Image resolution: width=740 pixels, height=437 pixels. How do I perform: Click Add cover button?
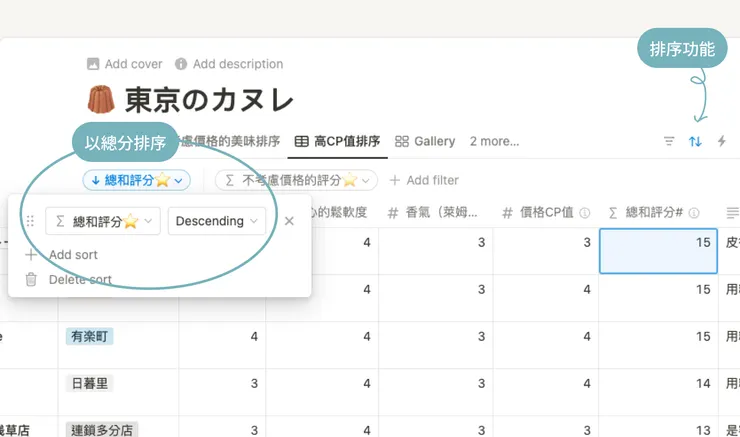pos(125,64)
